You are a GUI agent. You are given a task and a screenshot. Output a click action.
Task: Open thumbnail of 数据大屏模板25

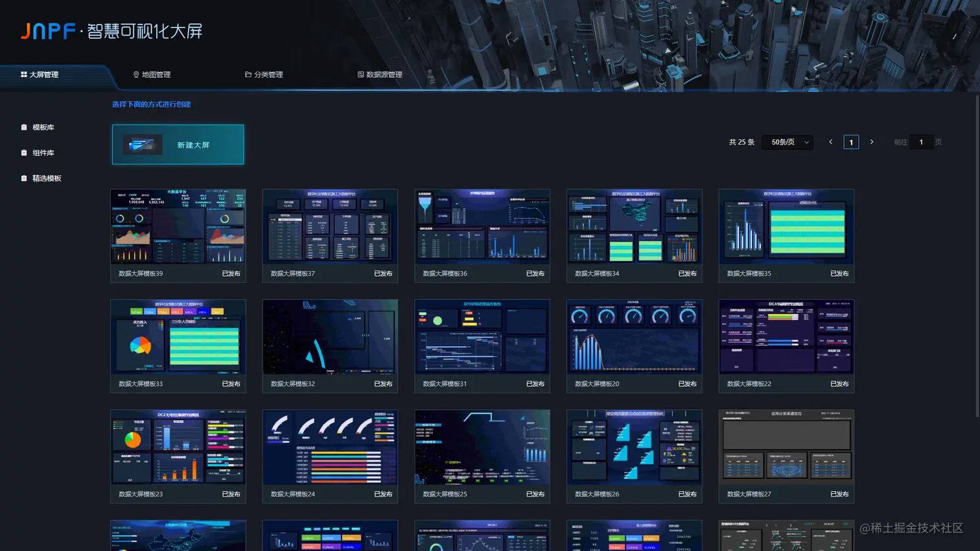pos(482,447)
